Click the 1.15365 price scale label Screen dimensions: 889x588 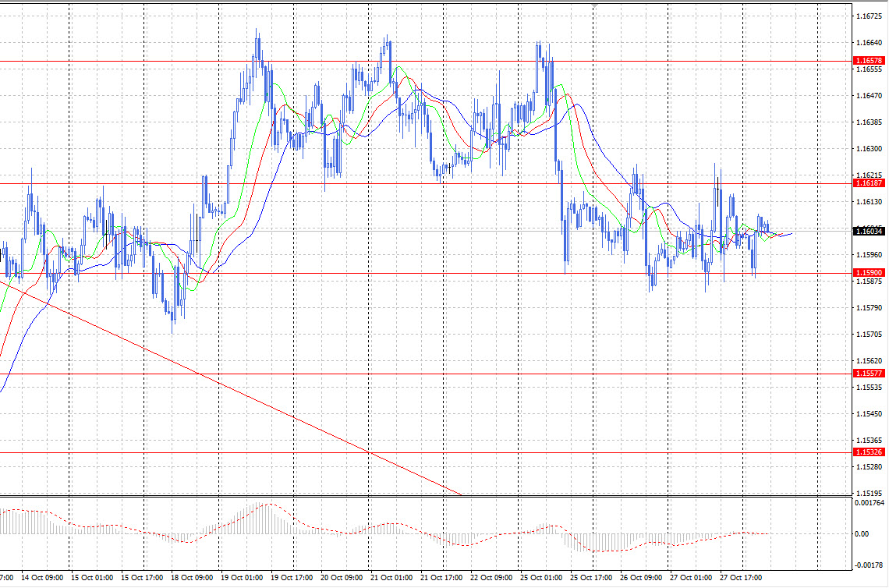(869, 441)
